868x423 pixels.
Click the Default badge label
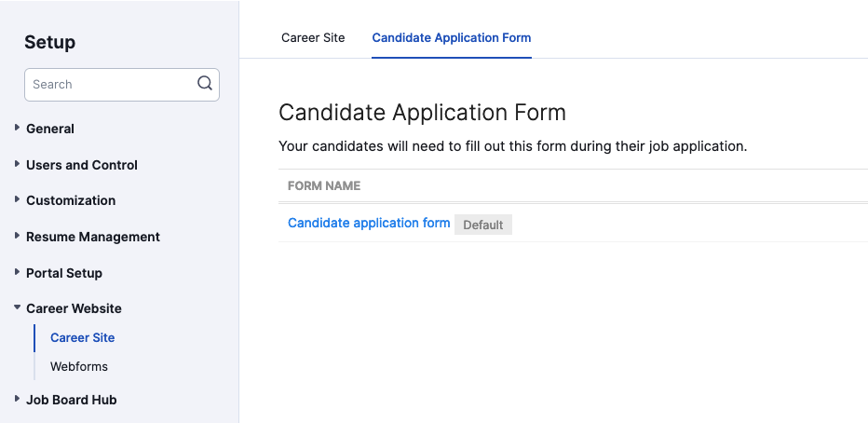(x=482, y=225)
